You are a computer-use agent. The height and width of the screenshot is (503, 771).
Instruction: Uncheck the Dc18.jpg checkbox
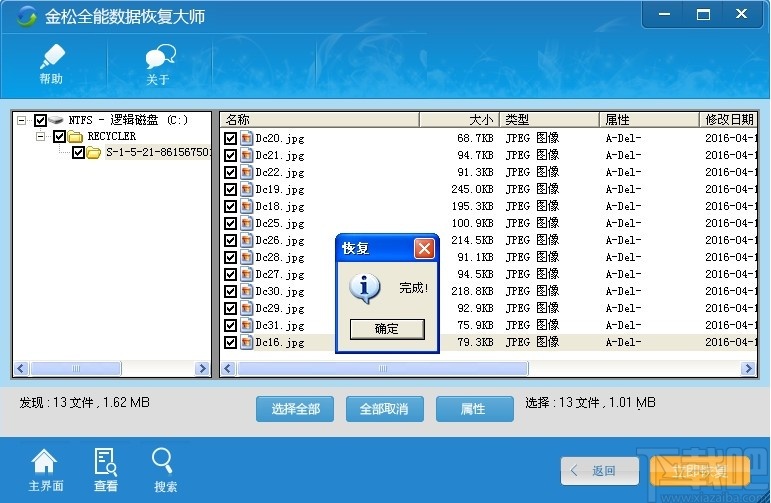[x=230, y=207]
